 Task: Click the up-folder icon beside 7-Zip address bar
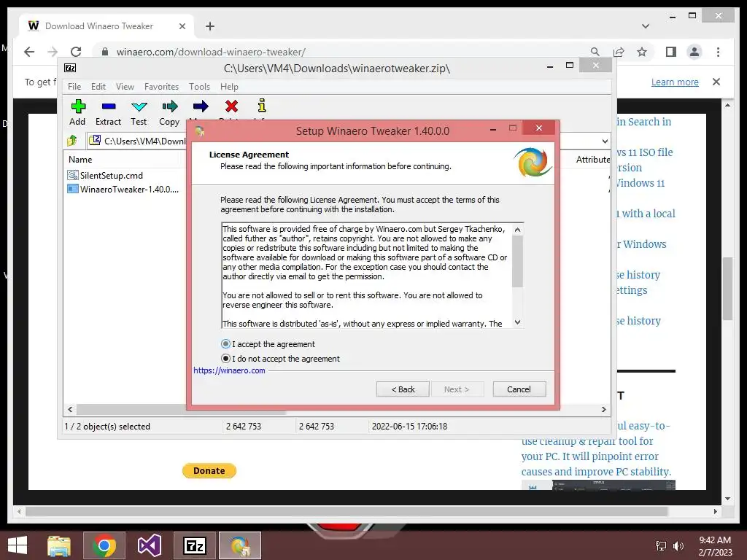[72, 141]
